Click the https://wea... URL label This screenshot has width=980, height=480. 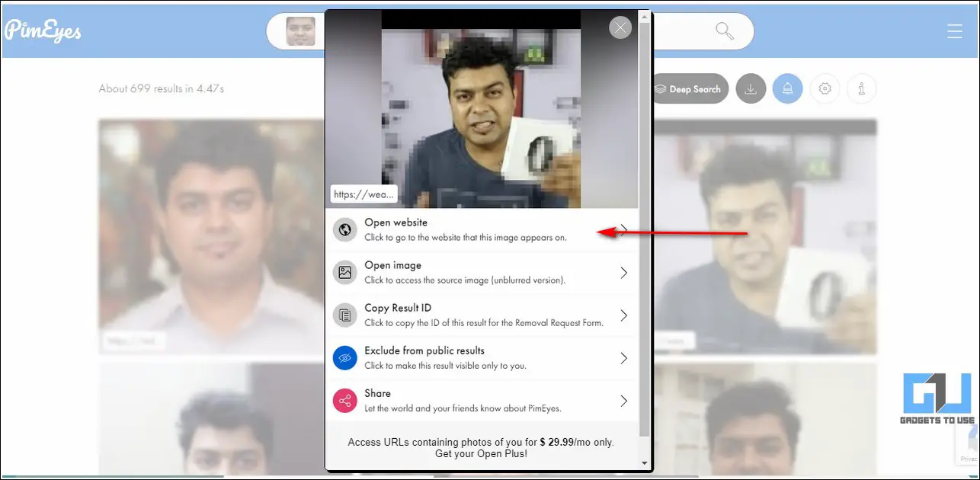[x=364, y=194]
